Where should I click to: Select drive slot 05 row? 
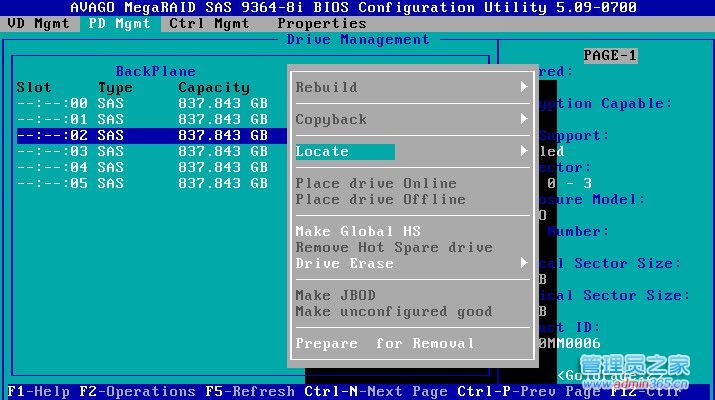click(x=151, y=183)
